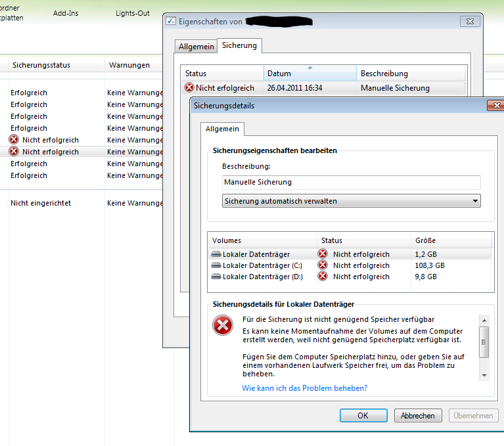
Task: Open the Wie kann ich das Problem beheben link
Action: [x=304, y=388]
